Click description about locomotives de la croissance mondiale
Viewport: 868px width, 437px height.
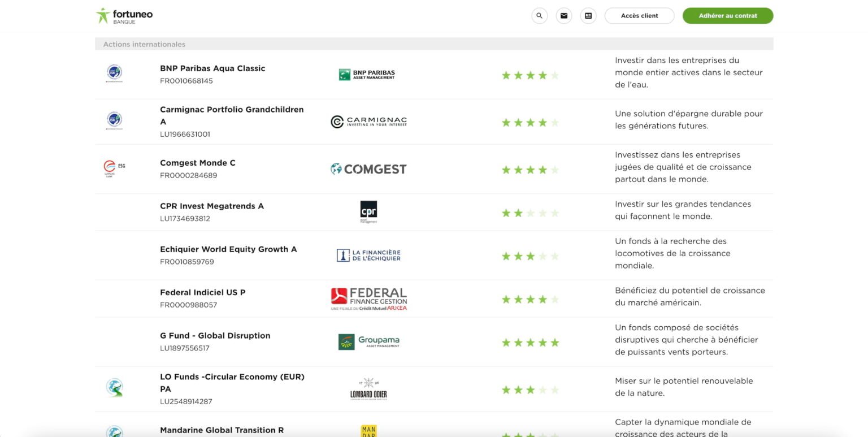click(672, 253)
